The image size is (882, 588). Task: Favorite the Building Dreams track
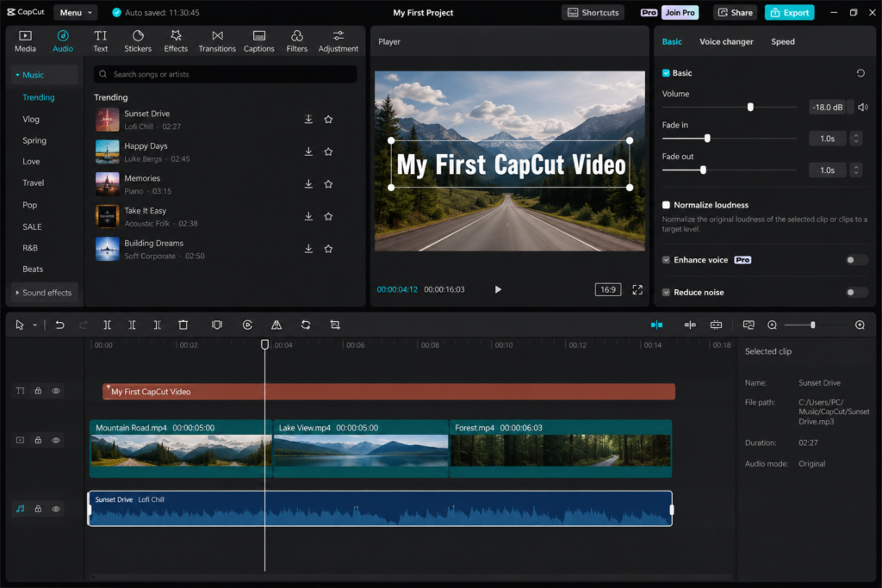pos(328,249)
